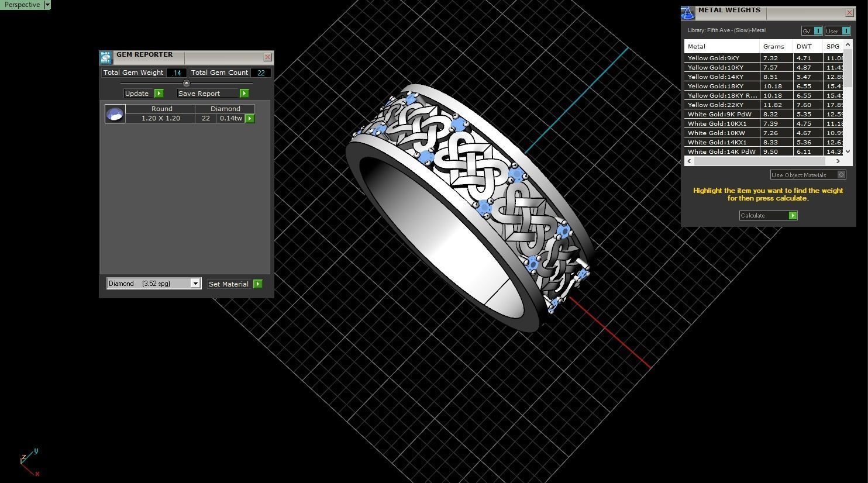Screen dimensions: 868x483
Task: Click the metal table scroll down arrow
Action: pos(848,151)
